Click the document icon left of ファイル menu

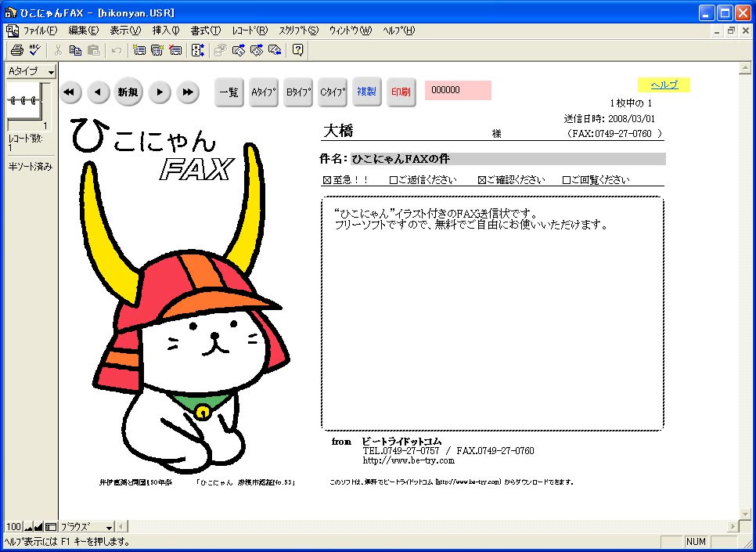click(x=12, y=31)
